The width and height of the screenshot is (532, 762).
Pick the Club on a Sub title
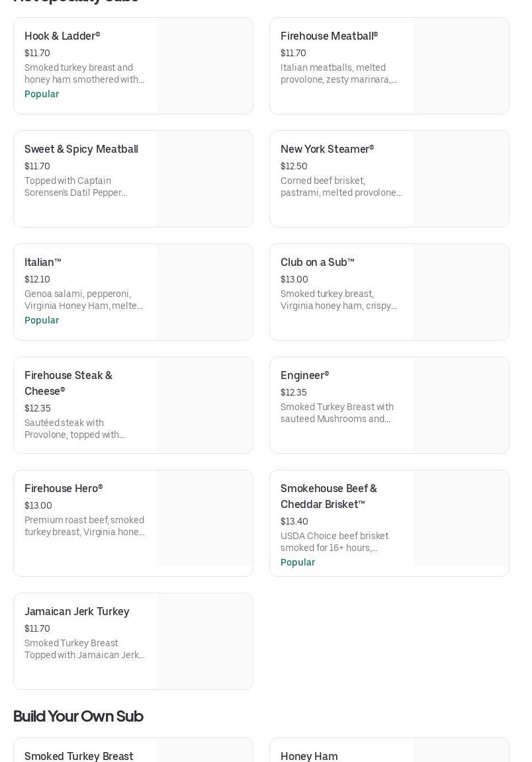[x=317, y=263]
